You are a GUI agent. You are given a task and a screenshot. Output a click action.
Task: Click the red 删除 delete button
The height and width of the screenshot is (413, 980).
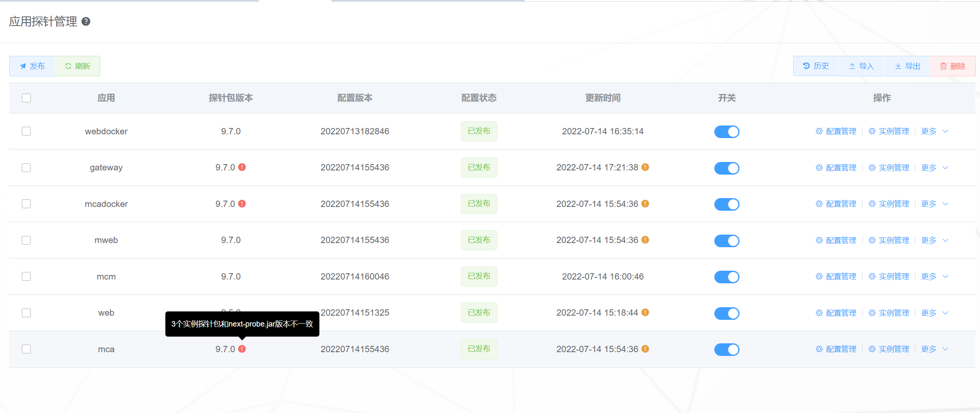[953, 66]
